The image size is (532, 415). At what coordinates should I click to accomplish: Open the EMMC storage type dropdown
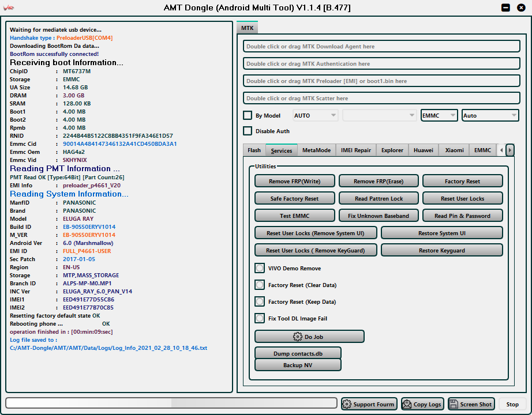439,115
